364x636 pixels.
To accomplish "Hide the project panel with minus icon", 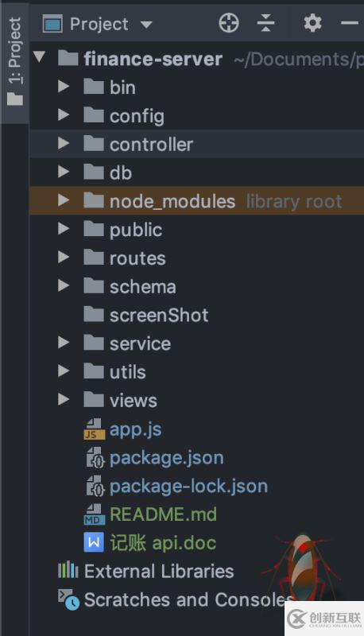I will (x=350, y=23).
